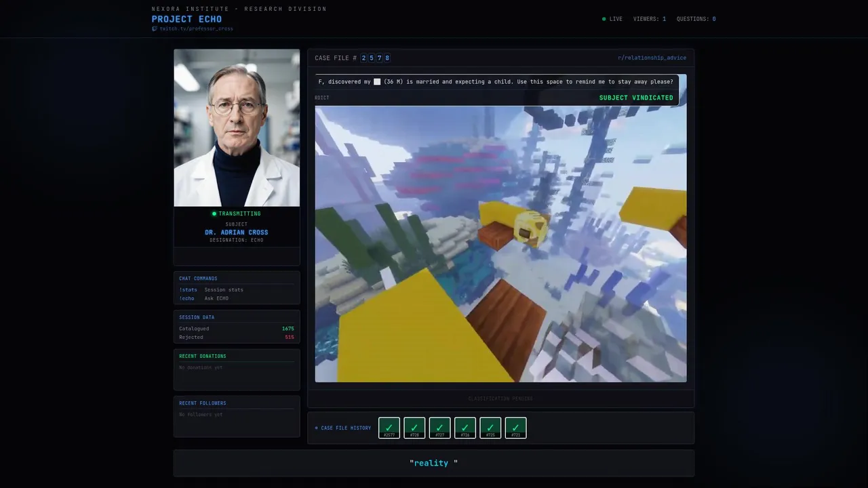Click the post title text
Screen dimensions: 868x488
496,82
